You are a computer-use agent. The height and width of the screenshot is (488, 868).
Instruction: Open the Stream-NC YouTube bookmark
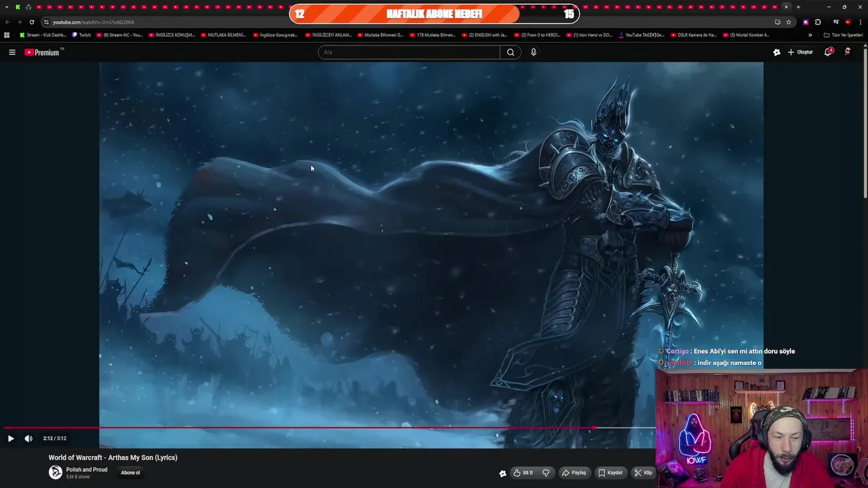click(x=119, y=35)
